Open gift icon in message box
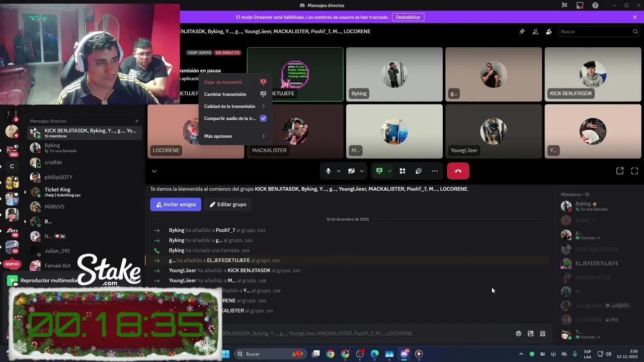This screenshot has width=644, height=362. click(543, 333)
